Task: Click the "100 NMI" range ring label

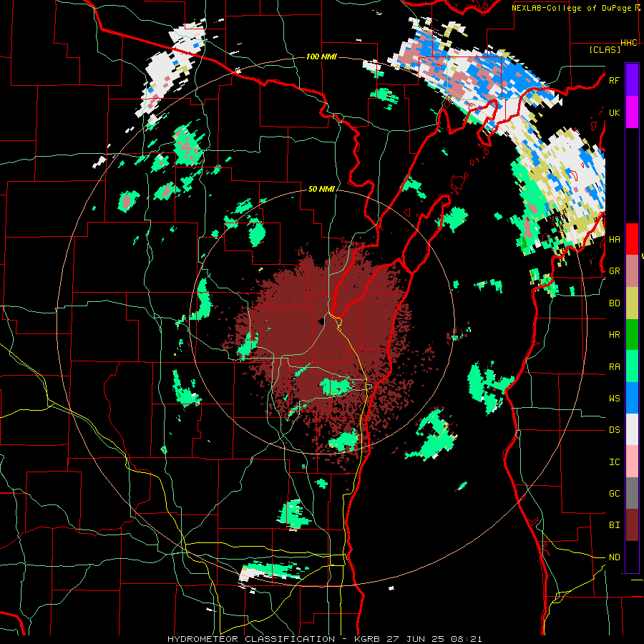Action: (321, 57)
